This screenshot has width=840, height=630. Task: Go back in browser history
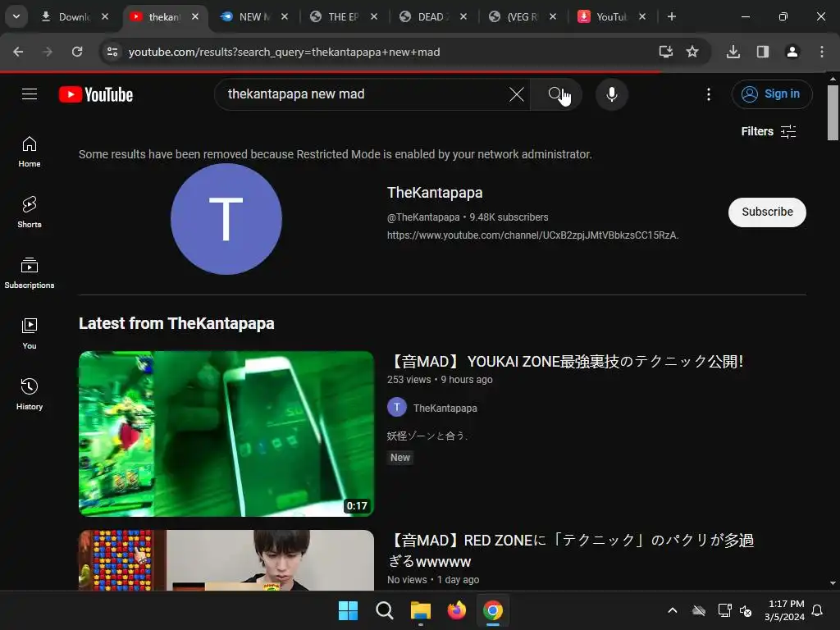(18, 52)
